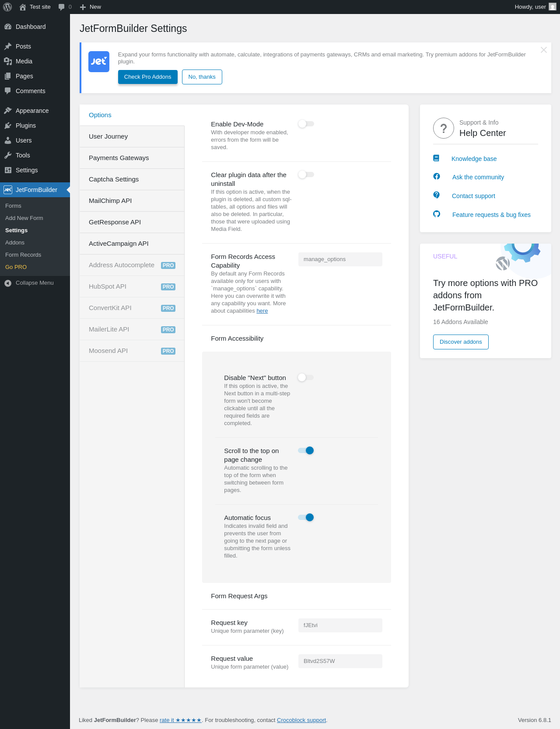Image resolution: width=560 pixels, height=729 pixels.
Task: Open the MailerLite API PRO tab
Action: [x=132, y=329]
